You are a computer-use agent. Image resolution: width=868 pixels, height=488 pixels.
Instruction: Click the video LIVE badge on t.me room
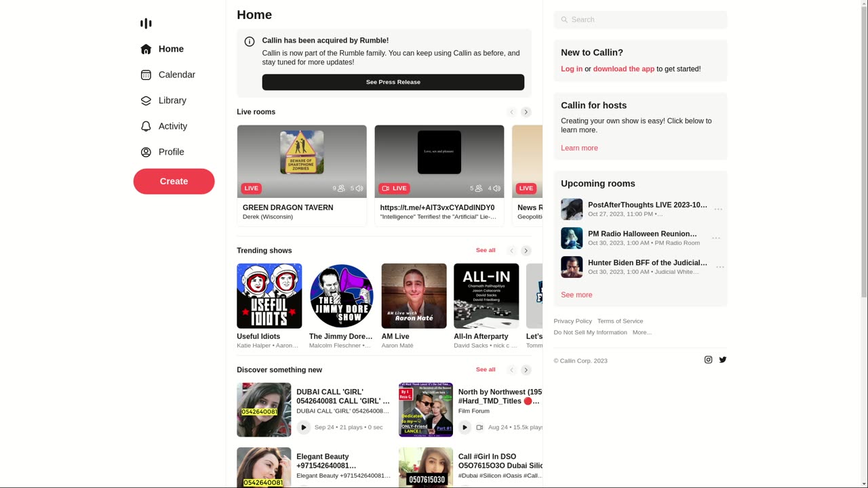394,188
